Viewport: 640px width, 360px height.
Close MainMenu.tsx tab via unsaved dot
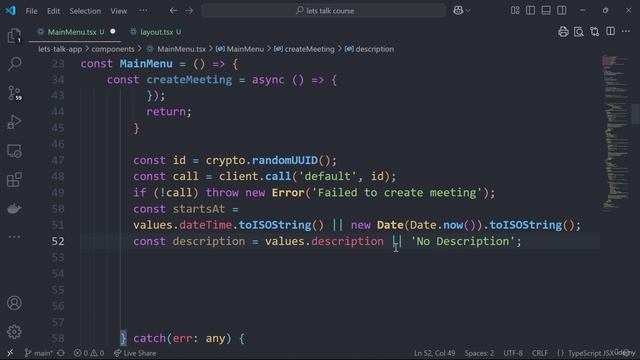113,31
